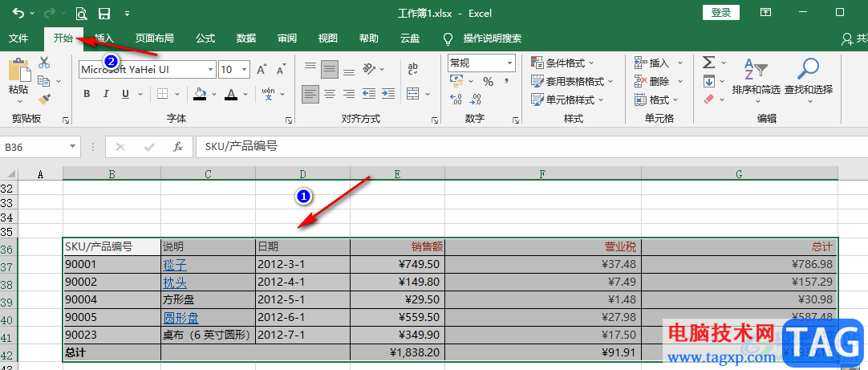Screen dimensions: 868x370
Task: Open the font name dropdown
Action: point(210,70)
